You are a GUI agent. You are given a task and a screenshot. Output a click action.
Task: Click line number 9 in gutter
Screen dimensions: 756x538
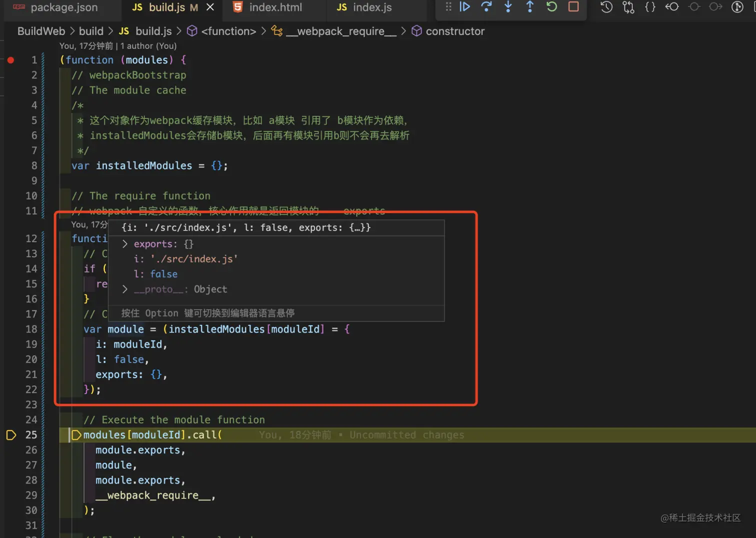(x=34, y=180)
